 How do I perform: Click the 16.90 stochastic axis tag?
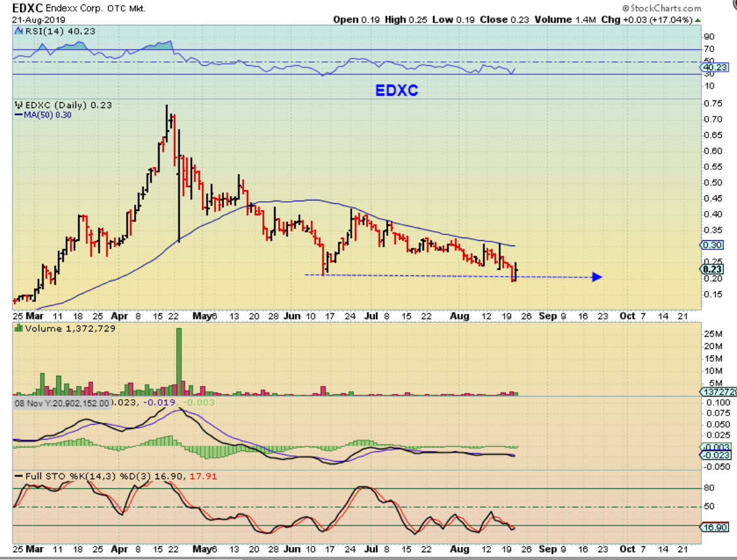point(715,527)
